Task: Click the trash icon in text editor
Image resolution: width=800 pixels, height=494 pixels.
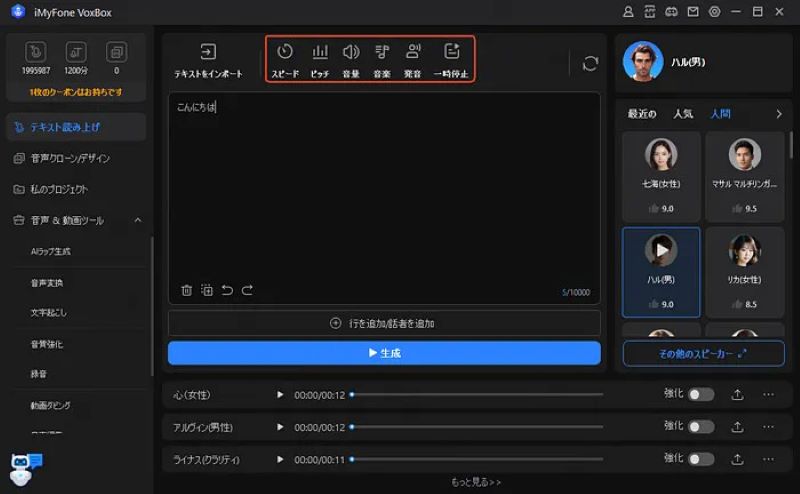Action: 186,290
